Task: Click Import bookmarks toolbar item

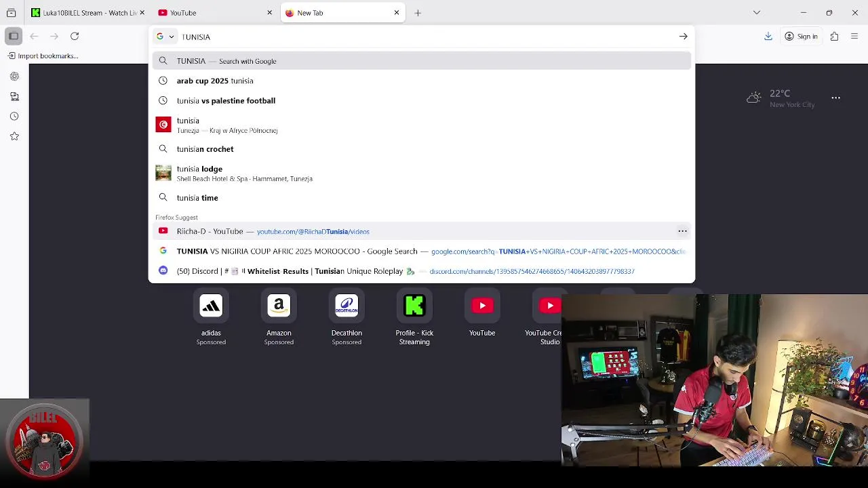Action: pos(42,56)
